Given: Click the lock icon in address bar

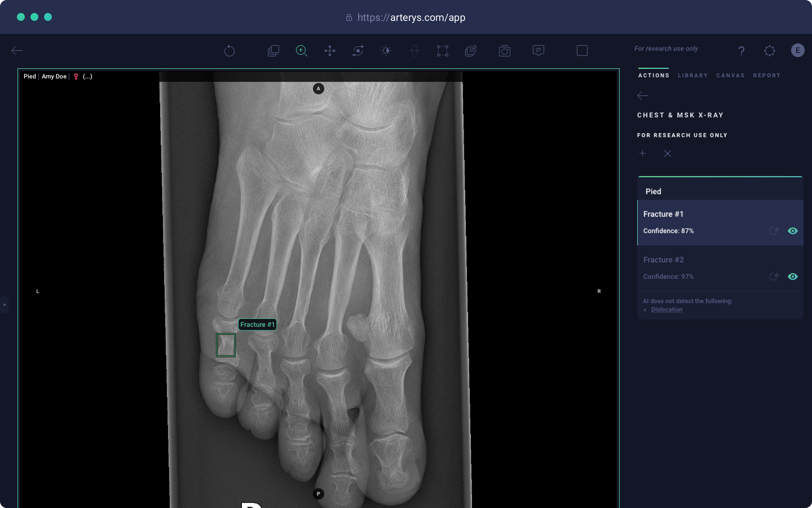Looking at the screenshot, I should [x=349, y=17].
